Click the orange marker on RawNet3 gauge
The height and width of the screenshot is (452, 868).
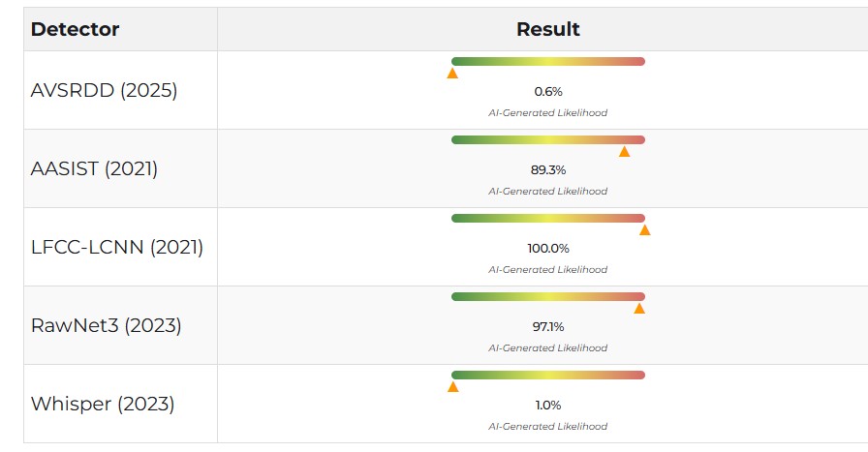pos(638,308)
